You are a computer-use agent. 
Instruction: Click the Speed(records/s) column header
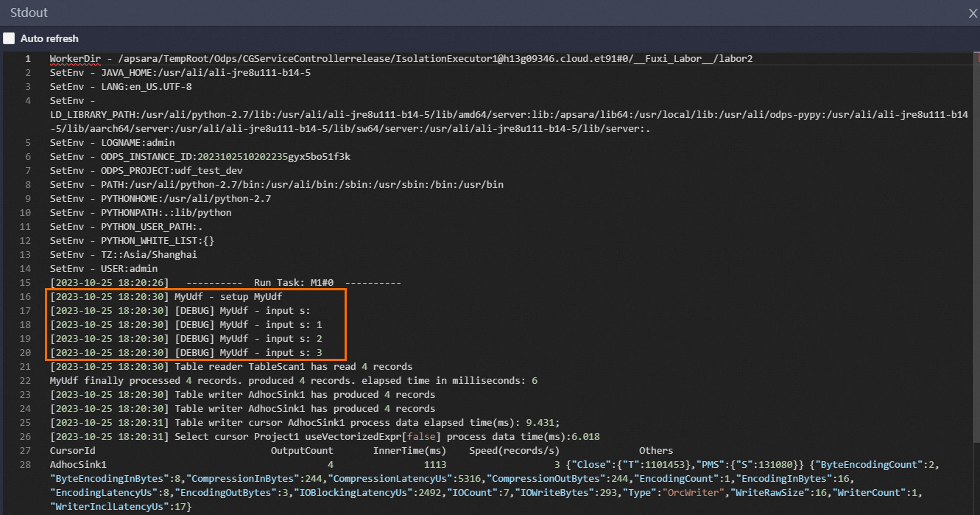(x=514, y=451)
